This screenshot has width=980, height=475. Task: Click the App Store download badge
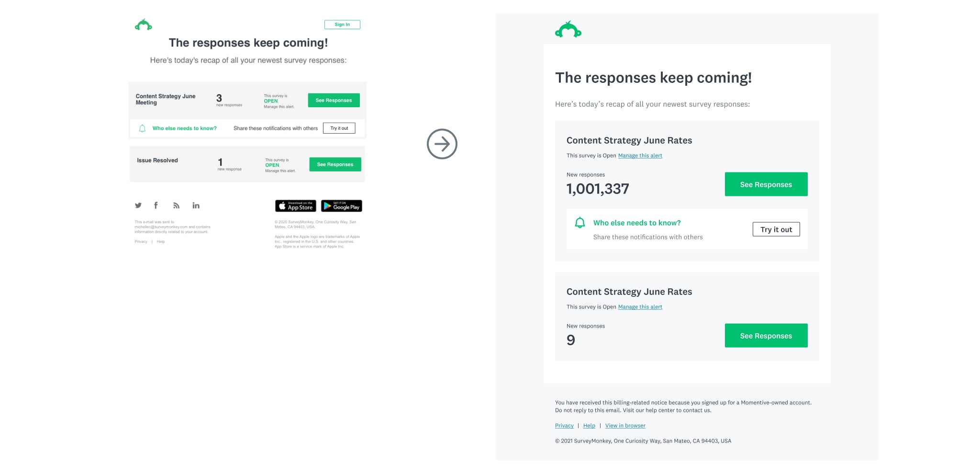295,206
